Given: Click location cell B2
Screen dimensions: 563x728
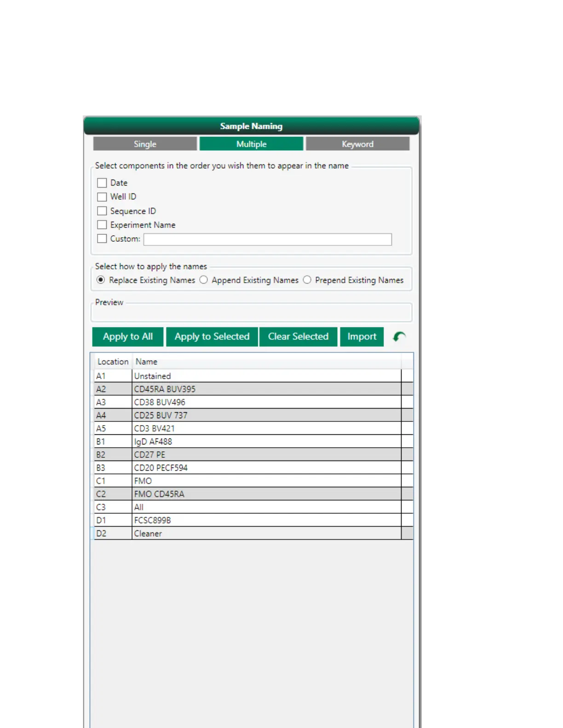Looking at the screenshot, I should 113,455.
